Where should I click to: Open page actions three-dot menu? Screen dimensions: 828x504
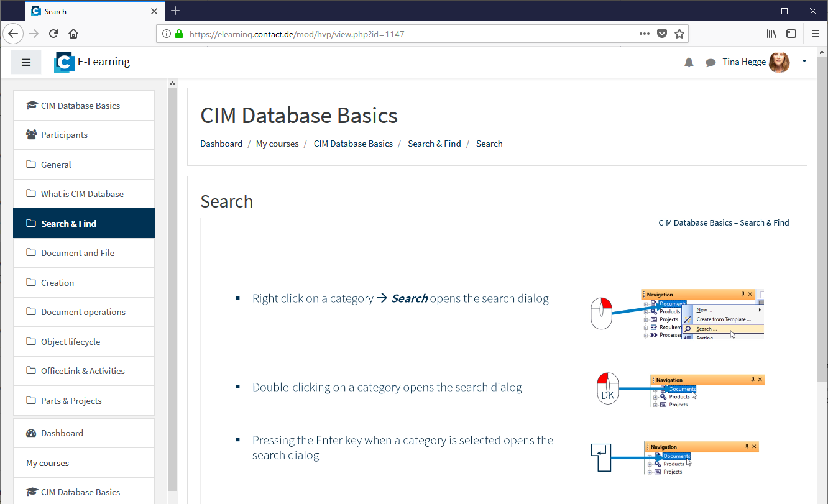[x=645, y=34]
